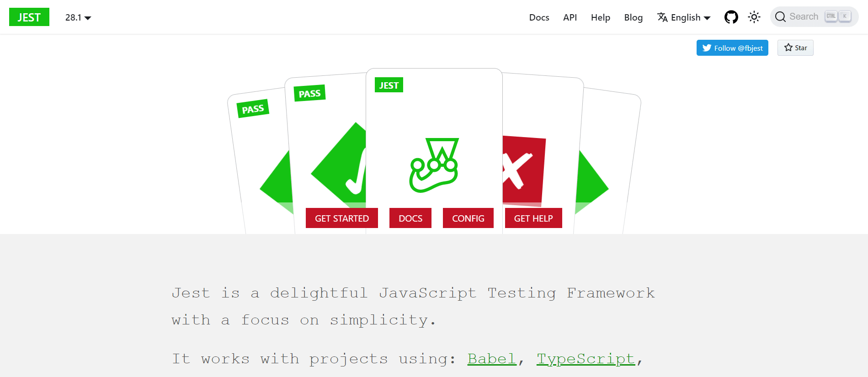Click the red X fail card

(x=523, y=170)
